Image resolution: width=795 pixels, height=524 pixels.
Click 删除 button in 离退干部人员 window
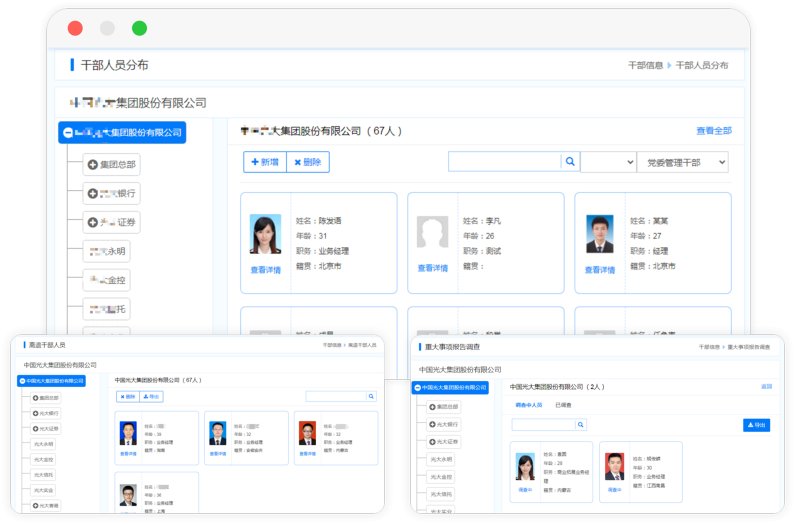click(x=128, y=397)
